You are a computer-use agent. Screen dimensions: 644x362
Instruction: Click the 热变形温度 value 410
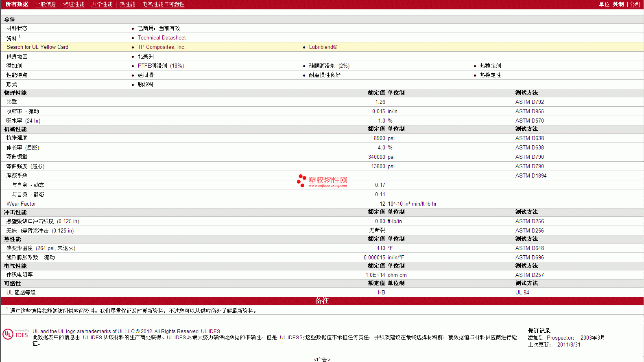(381, 248)
